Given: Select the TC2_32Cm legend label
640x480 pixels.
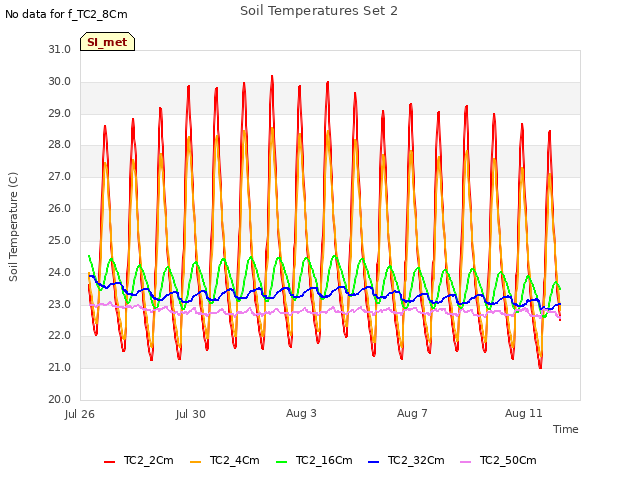Looking at the screenshot, I should click(x=416, y=460).
